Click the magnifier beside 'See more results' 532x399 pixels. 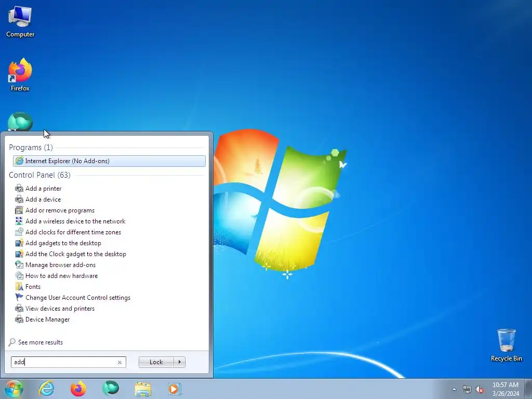[x=12, y=342]
